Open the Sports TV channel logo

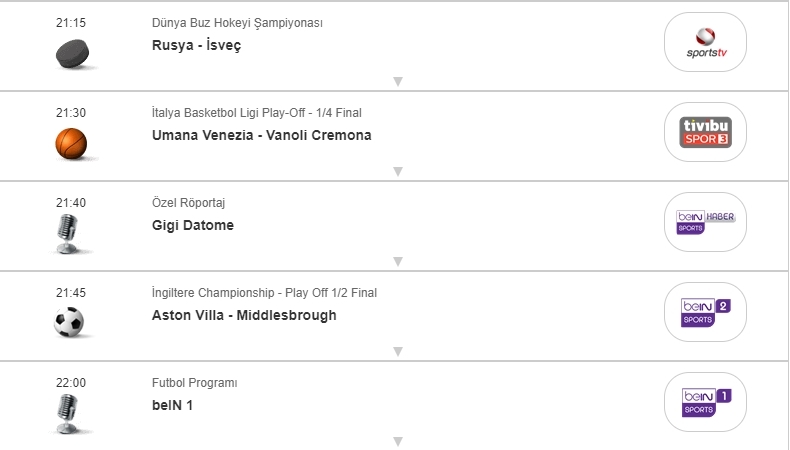pos(706,42)
